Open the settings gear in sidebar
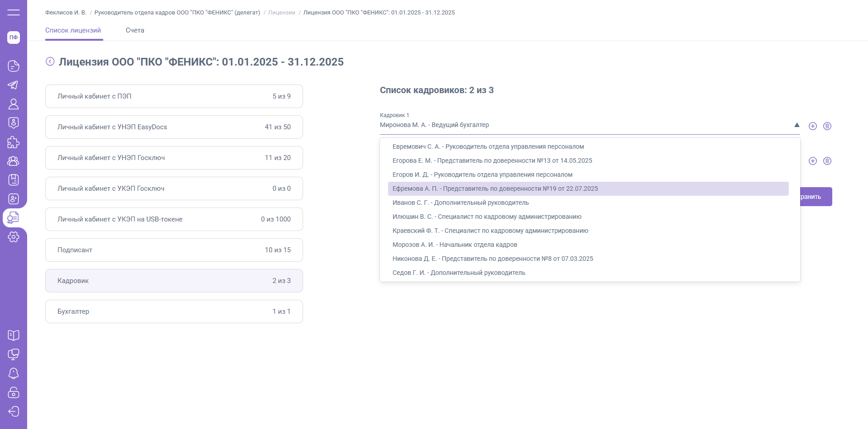Viewport: 868px width, 429px height. 14,237
